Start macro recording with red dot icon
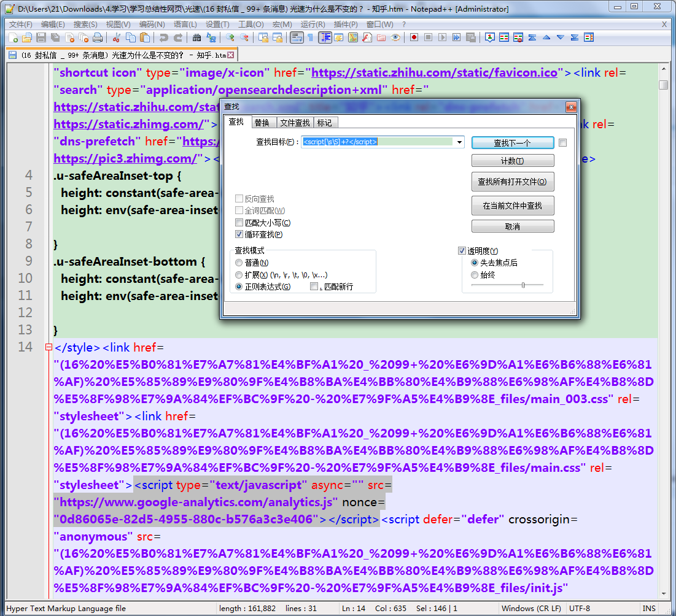676x616 pixels. coord(414,38)
